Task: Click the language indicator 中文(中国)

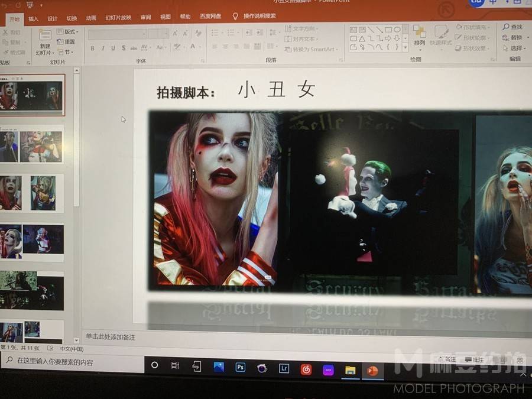Action: 72,349
